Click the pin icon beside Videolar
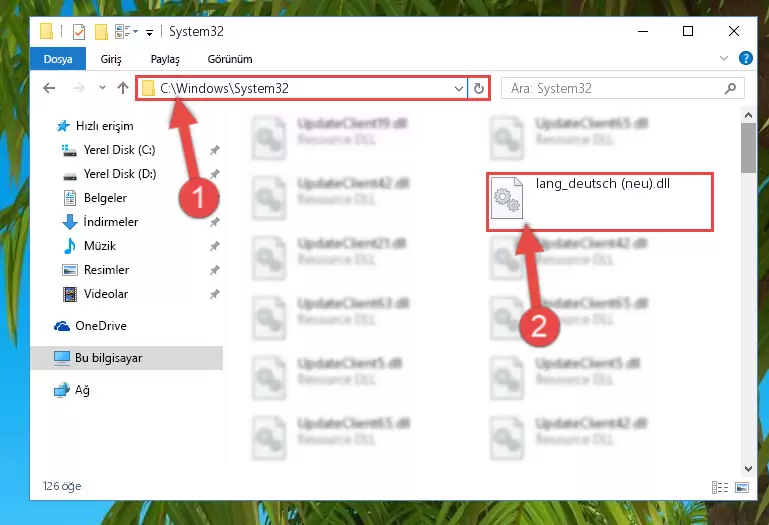Viewport: 769px width, 525px height. 214,294
